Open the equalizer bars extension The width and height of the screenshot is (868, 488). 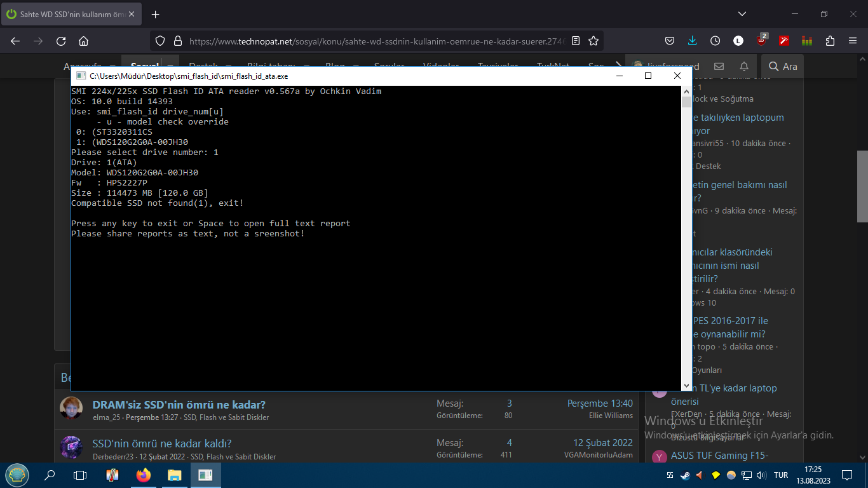(807, 41)
